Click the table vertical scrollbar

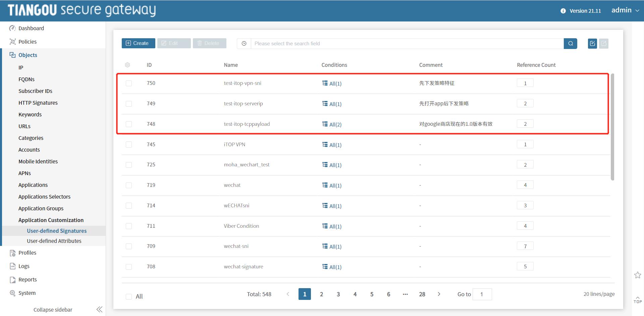[x=612, y=127]
